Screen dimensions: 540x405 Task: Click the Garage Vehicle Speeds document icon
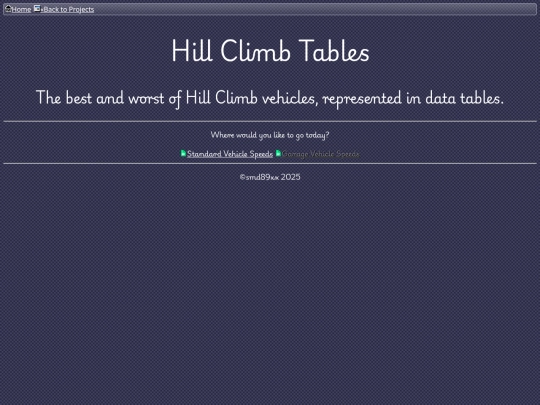click(x=278, y=153)
